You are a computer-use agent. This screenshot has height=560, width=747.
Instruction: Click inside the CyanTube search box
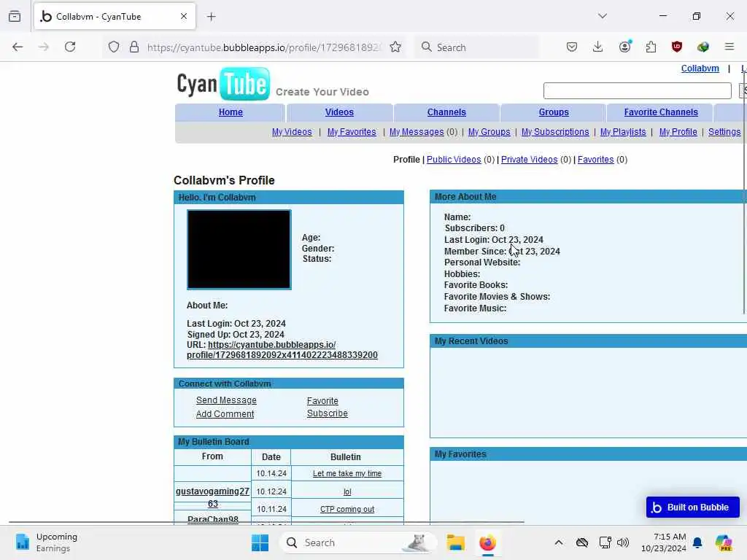pyautogui.click(x=637, y=90)
